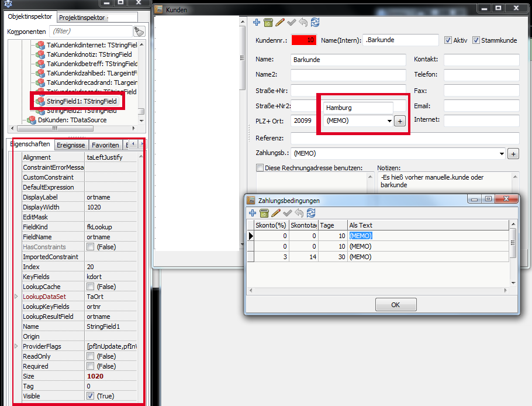
Task: Click the delete record icon in Kunden toolbar
Action: click(x=268, y=23)
